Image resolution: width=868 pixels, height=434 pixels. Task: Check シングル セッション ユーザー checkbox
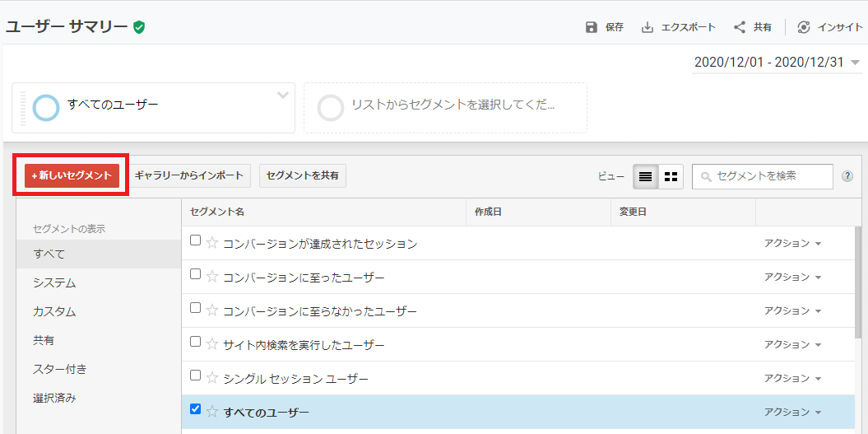[195, 376]
